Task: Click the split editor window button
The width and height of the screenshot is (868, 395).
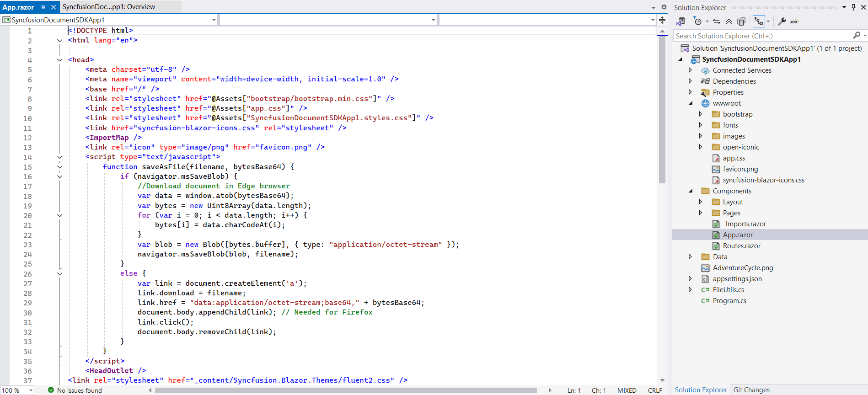Action: [662, 20]
